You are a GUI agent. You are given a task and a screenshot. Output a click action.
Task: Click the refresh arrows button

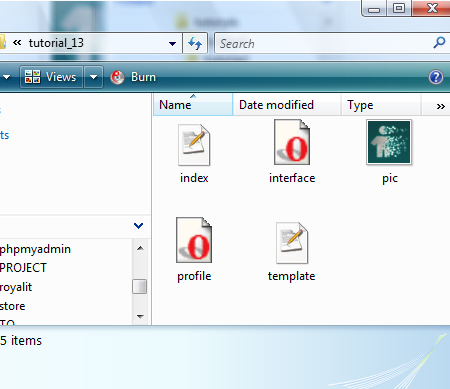(195, 43)
